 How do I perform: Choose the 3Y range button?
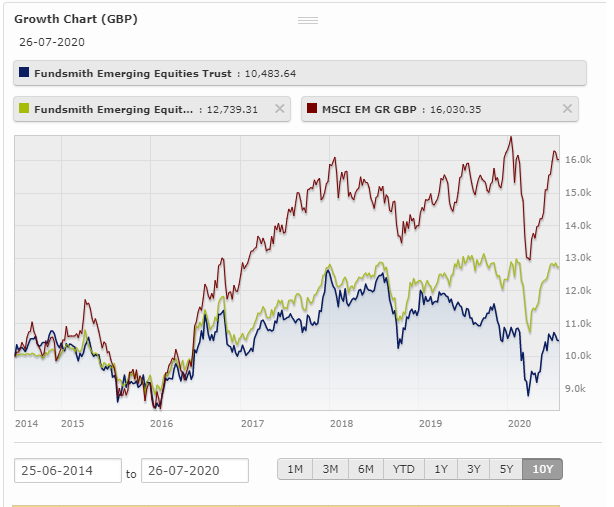(473, 469)
